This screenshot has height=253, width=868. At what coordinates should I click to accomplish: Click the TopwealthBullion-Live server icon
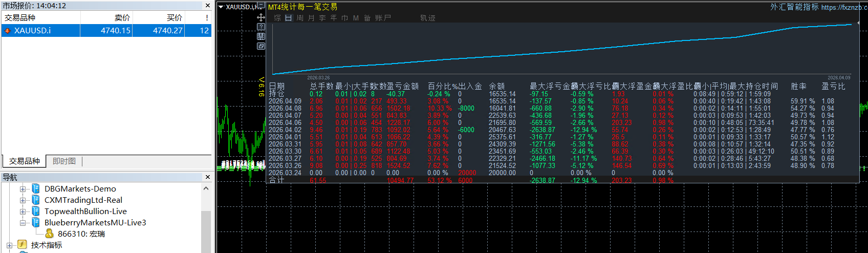(x=36, y=211)
